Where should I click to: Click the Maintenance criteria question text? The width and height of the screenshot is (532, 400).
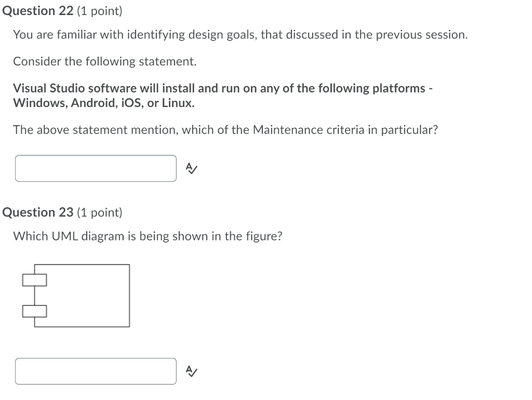pos(226,130)
